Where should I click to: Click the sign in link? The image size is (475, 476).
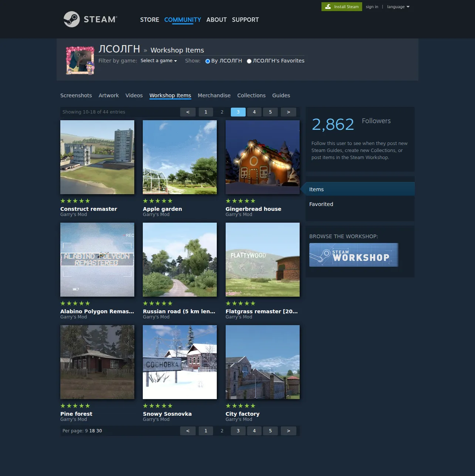coord(372,7)
